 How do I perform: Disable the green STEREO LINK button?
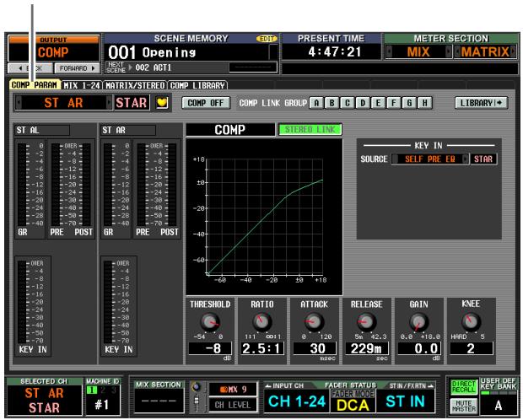tap(310, 129)
